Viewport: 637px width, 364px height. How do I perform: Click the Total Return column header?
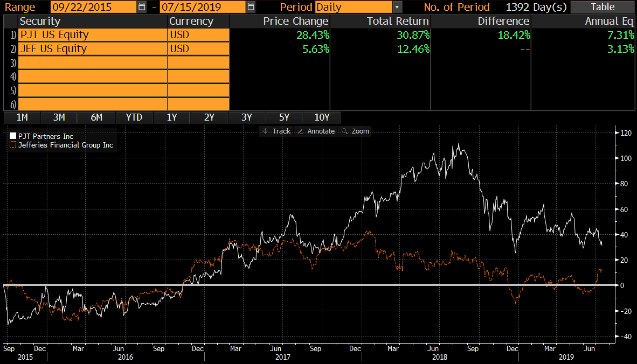point(398,21)
